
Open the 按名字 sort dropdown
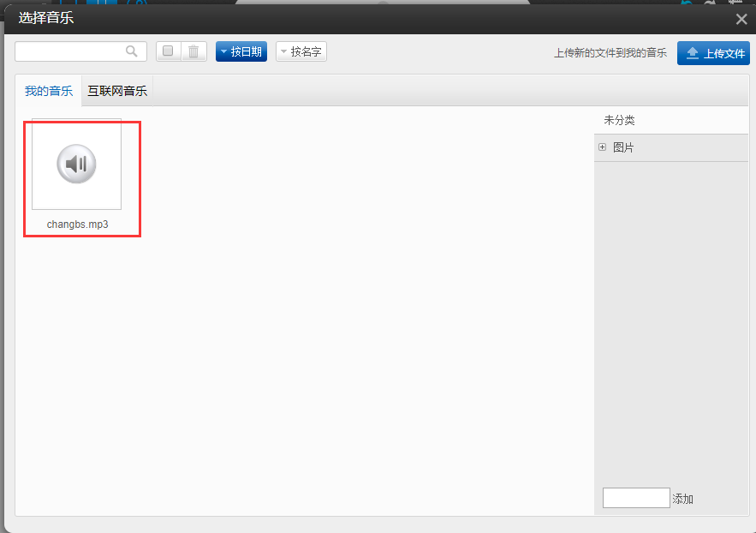pyautogui.click(x=301, y=51)
